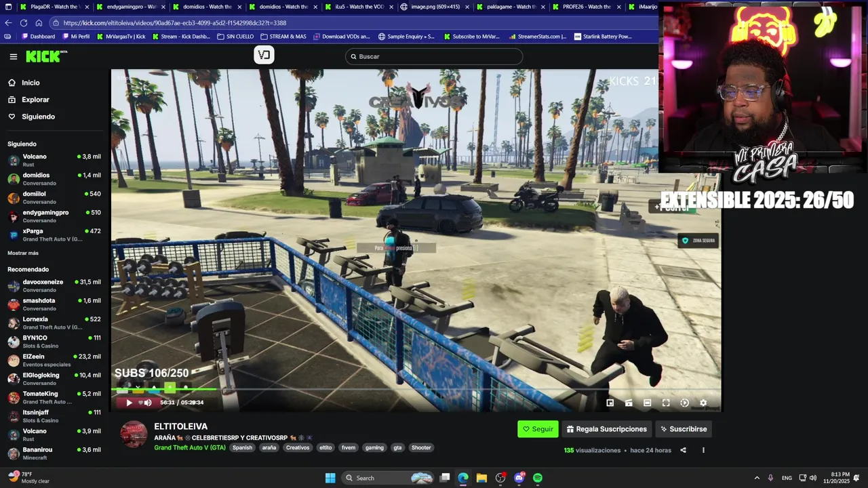The width and height of the screenshot is (868, 488).
Task: Open Bananirou recommended channel
Action: pyautogui.click(x=54, y=453)
